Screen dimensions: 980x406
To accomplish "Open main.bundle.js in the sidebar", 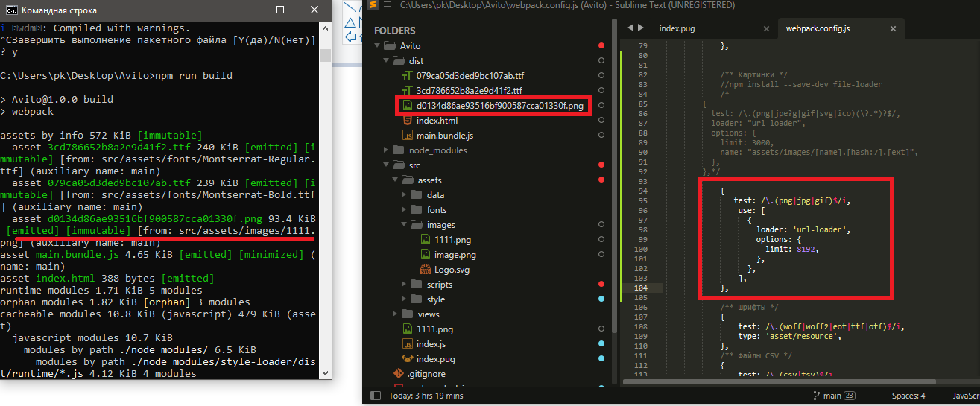I will coord(445,136).
